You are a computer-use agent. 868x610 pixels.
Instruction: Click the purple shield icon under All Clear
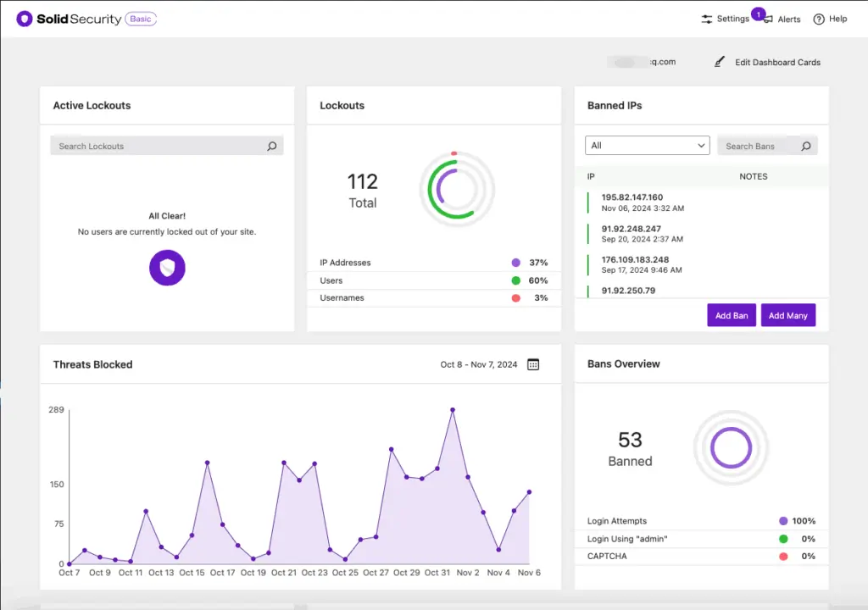click(x=167, y=267)
